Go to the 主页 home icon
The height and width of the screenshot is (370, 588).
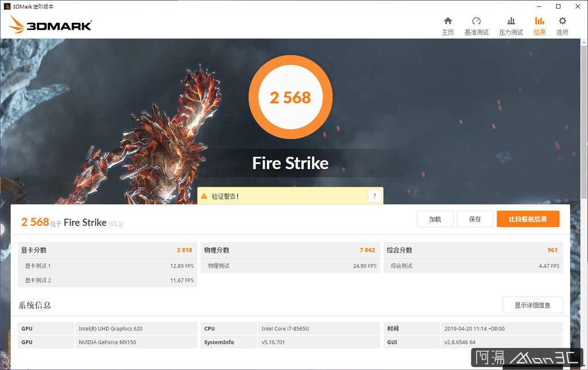point(448,21)
